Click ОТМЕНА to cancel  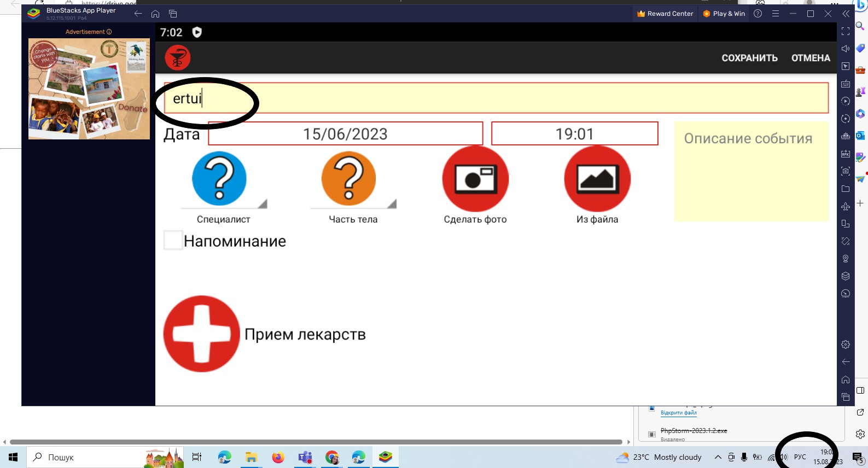pyautogui.click(x=811, y=58)
